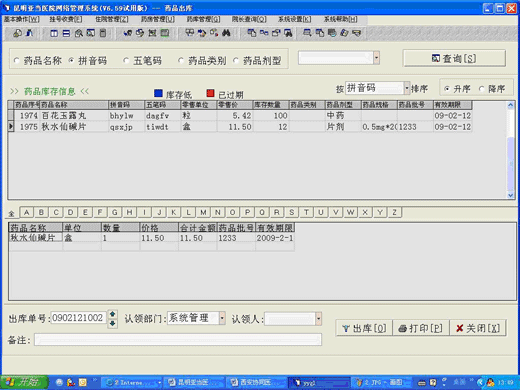
Task: Click the 查询[S] search button
Action: pos(454,58)
